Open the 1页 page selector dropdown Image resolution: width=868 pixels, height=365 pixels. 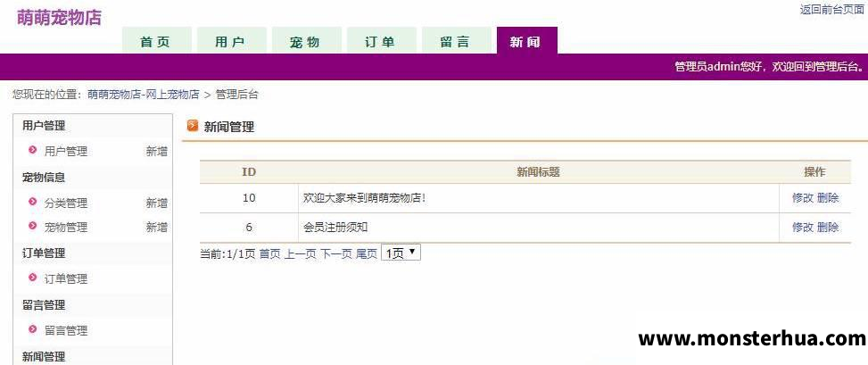point(401,253)
